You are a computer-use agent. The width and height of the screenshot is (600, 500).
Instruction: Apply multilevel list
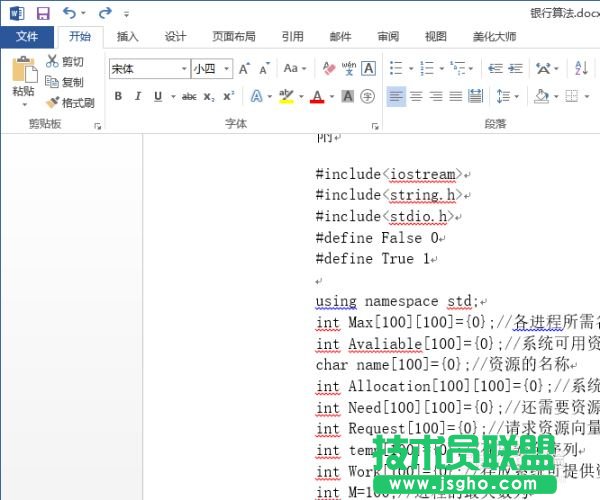[x=458, y=69]
